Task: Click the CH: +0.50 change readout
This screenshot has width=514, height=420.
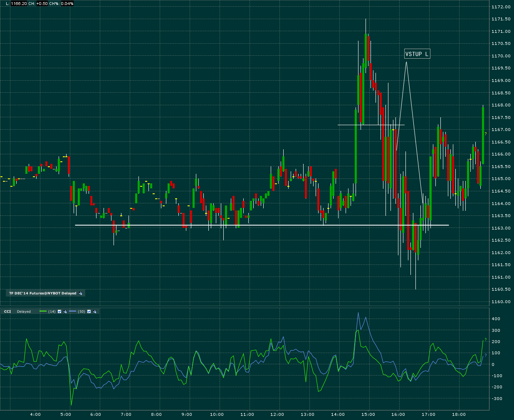Action: tap(38, 3)
